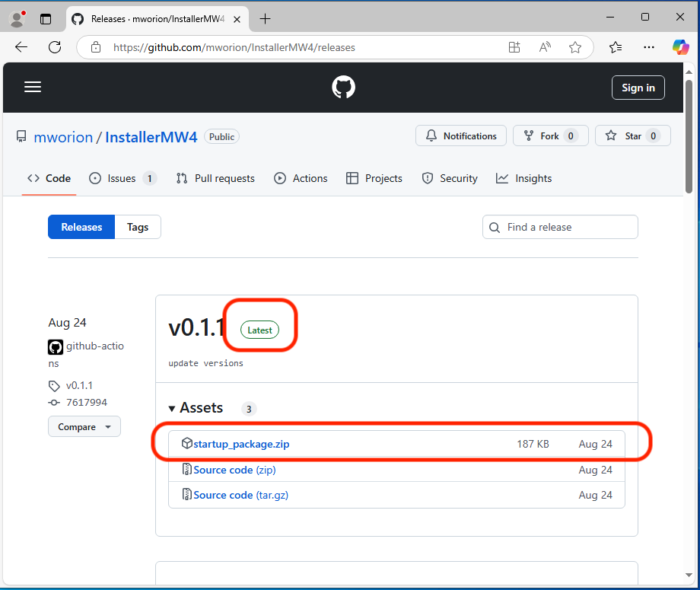Collapse the Assets section
The image size is (700, 590).
pyautogui.click(x=196, y=408)
